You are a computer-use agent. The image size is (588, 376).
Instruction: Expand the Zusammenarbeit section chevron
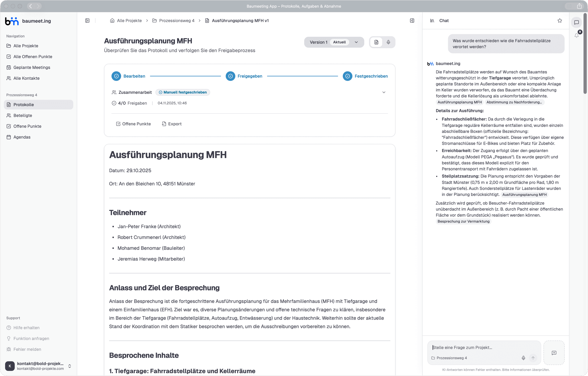pyautogui.click(x=384, y=92)
